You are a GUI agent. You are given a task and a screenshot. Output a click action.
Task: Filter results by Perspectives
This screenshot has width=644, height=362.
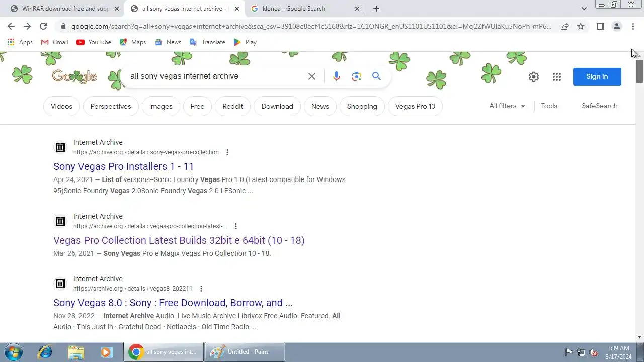[x=111, y=106]
